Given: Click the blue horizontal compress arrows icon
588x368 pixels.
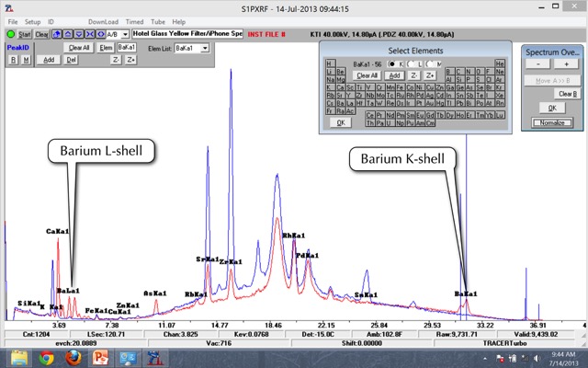Looking at the screenshot, I should (x=90, y=33).
